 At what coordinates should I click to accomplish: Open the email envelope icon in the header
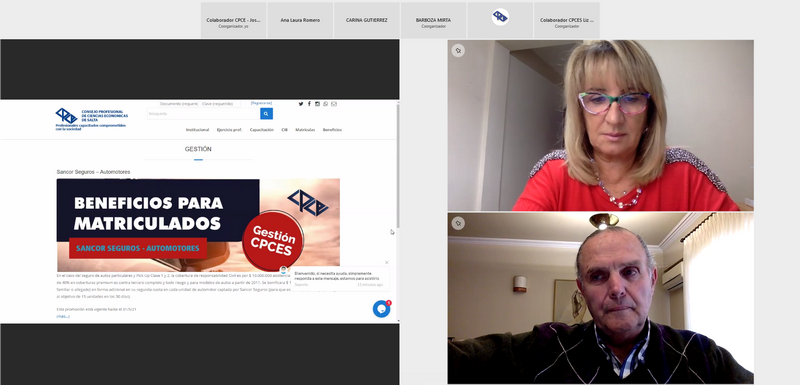click(334, 104)
